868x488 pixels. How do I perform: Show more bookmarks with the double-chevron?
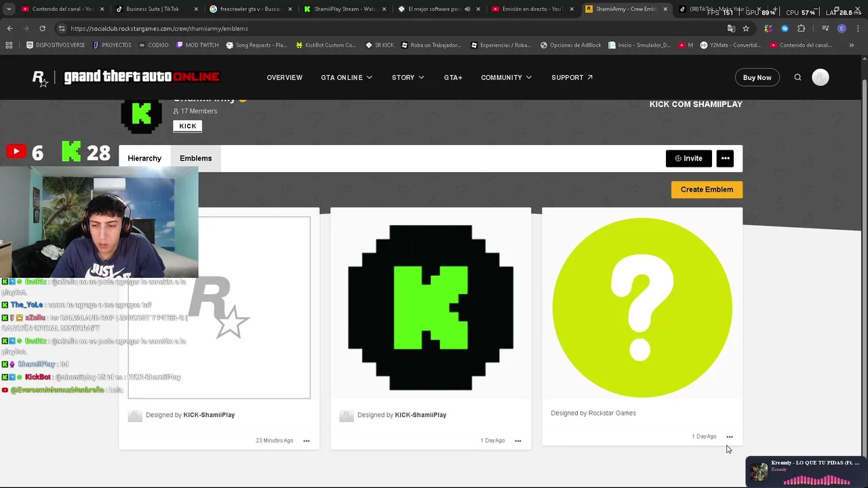tap(852, 45)
